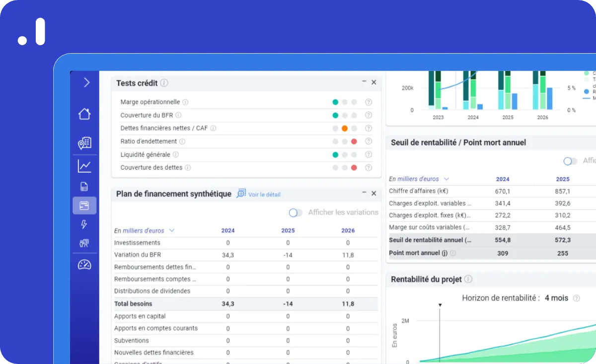
Task: Click the 2025 column header in Plan de financement
Action: click(x=288, y=230)
